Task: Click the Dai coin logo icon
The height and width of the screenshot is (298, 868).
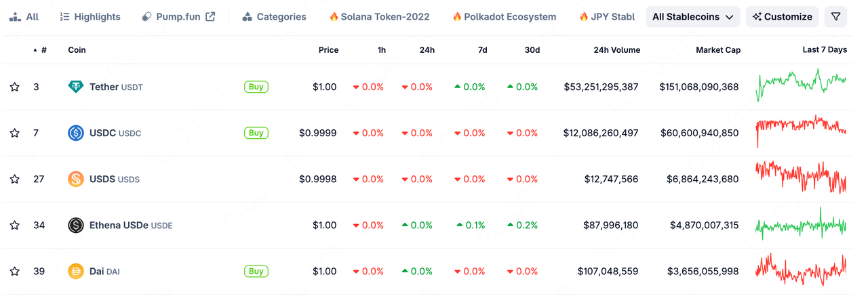Action: (76, 271)
